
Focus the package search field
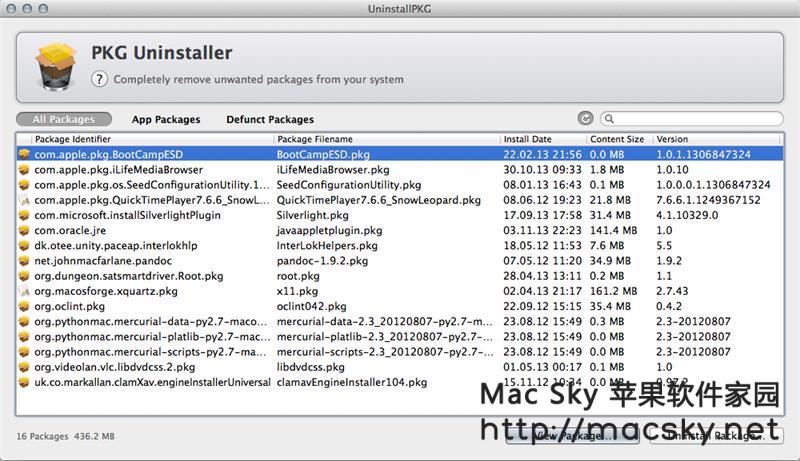tap(691, 119)
